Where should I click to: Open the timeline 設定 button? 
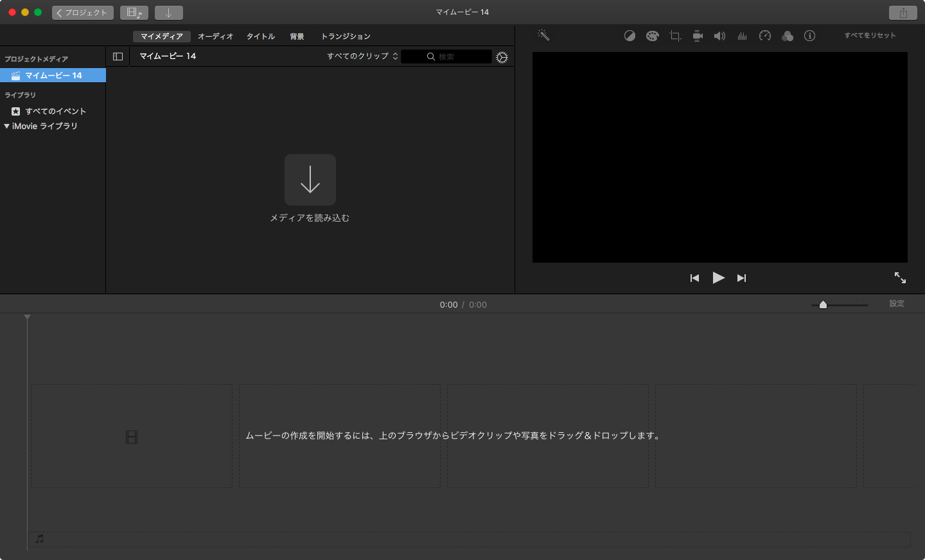[x=897, y=304]
